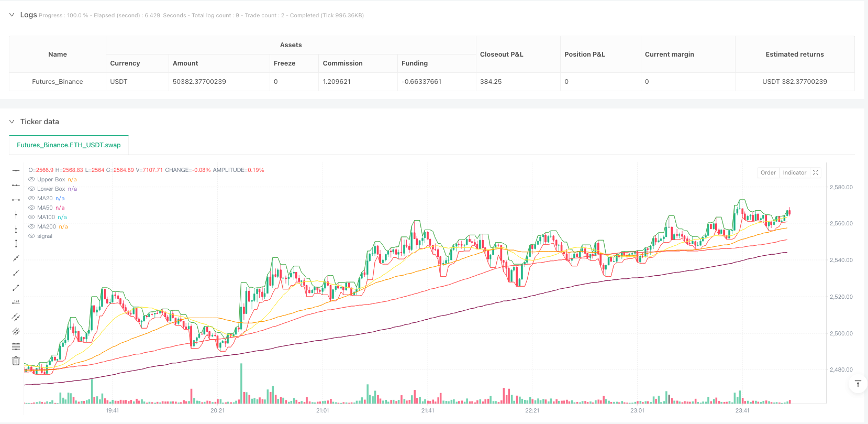Collapse the Ticker data section
The width and height of the screenshot is (868, 424).
pyautogui.click(x=12, y=122)
